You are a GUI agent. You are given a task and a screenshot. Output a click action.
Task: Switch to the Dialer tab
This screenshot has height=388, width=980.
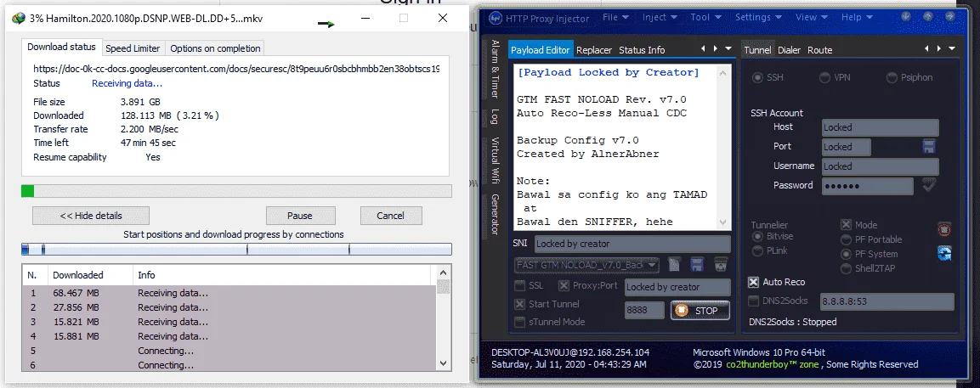coord(789,50)
